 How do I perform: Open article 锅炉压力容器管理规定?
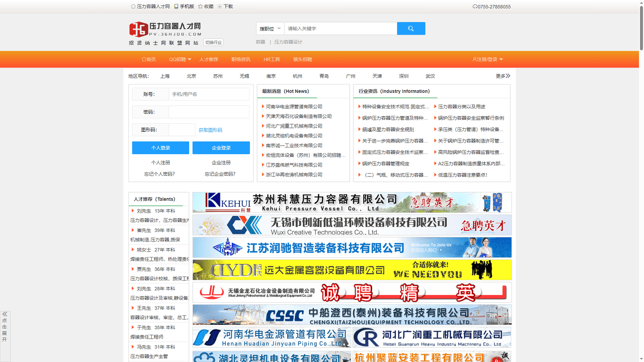pos(386,164)
